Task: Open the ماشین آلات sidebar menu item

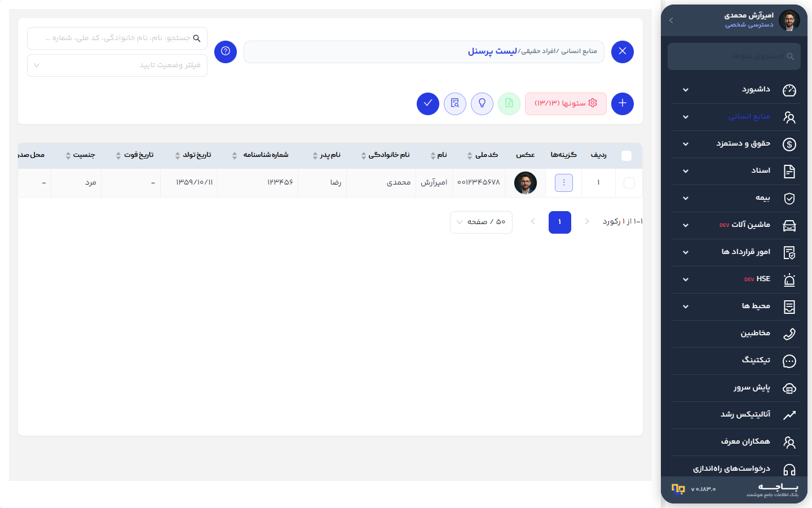Action: [736, 225]
